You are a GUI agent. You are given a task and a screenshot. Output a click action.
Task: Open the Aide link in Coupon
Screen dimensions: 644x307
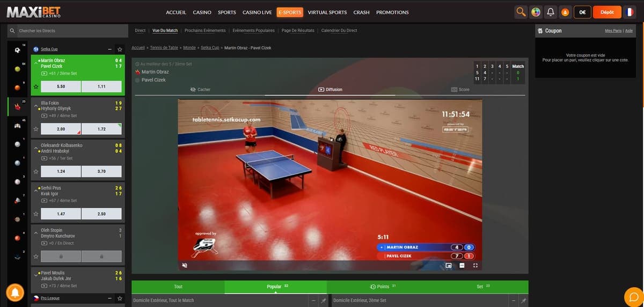coord(629,31)
